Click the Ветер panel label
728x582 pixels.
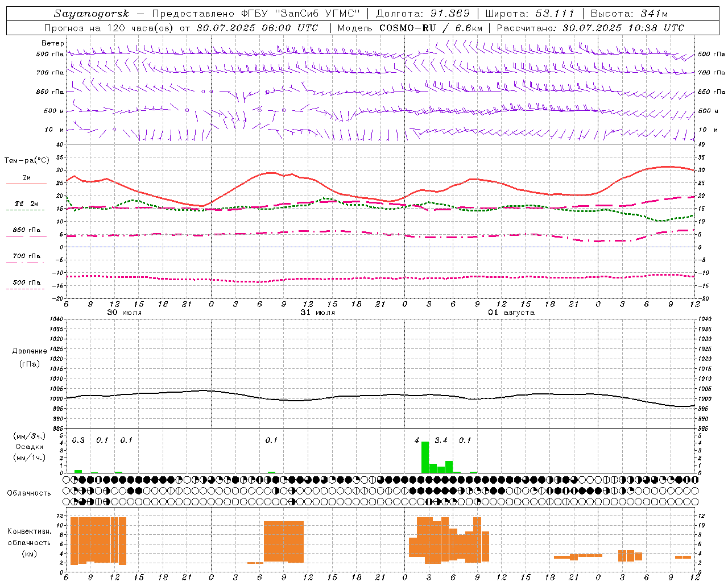click(52, 43)
